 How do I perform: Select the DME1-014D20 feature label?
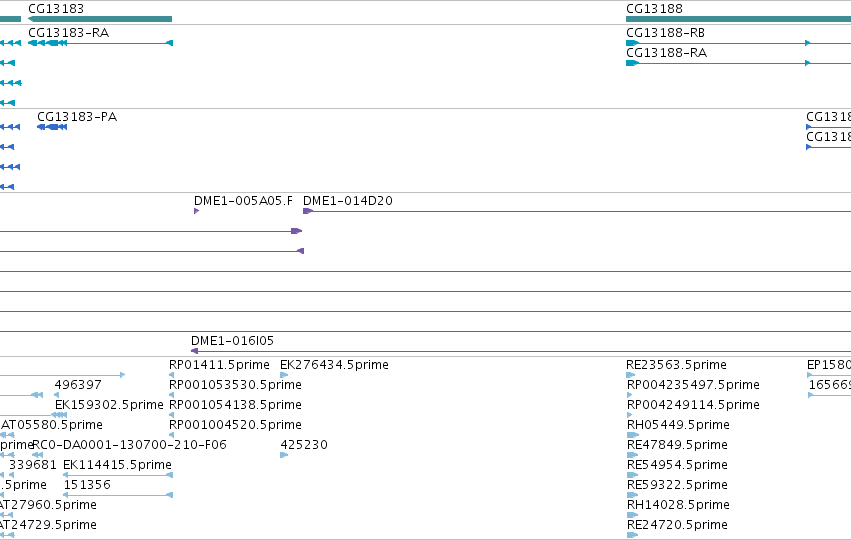click(348, 201)
